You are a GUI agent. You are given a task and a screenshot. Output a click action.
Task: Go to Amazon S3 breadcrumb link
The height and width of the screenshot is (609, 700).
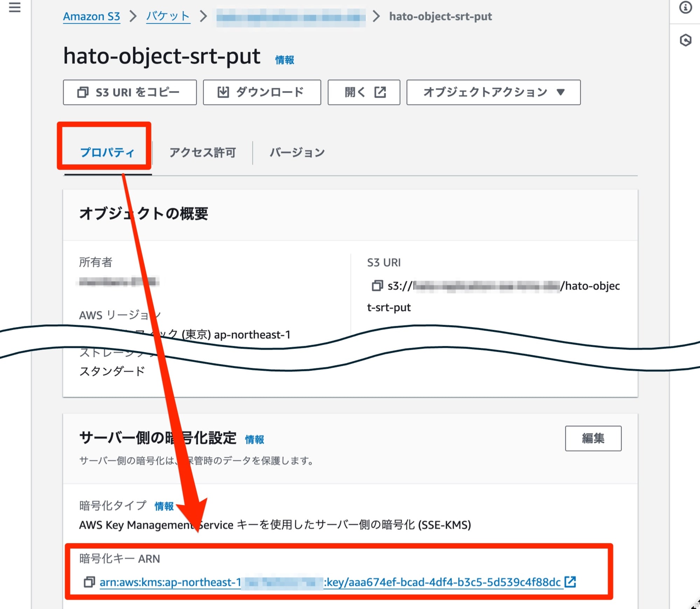point(92,16)
